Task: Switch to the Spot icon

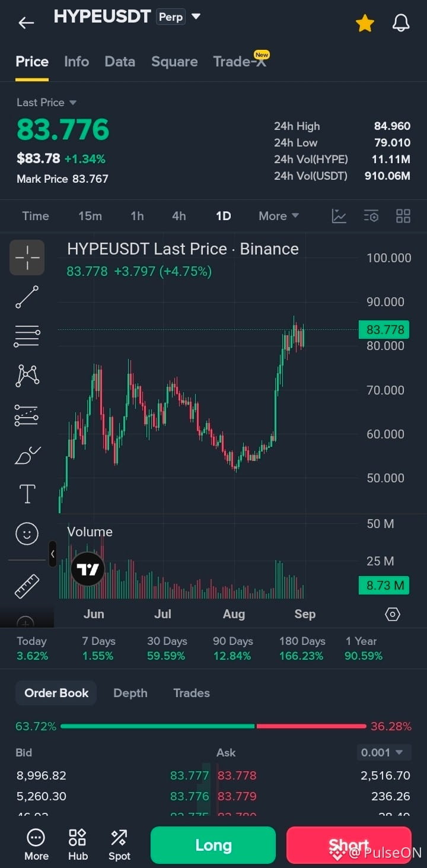Action: (119, 844)
